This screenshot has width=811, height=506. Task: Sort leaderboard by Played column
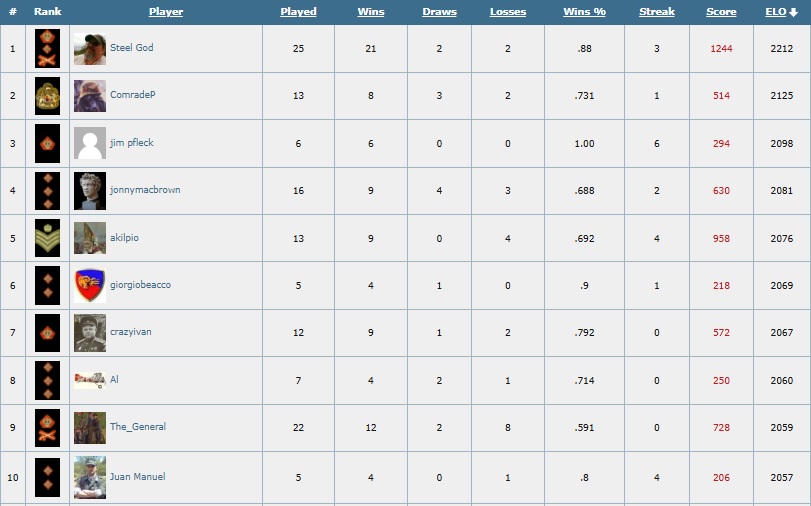tap(298, 11)
